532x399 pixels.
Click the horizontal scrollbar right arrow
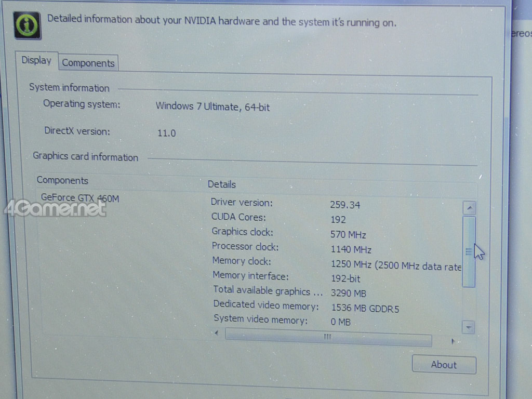(453, 341)
